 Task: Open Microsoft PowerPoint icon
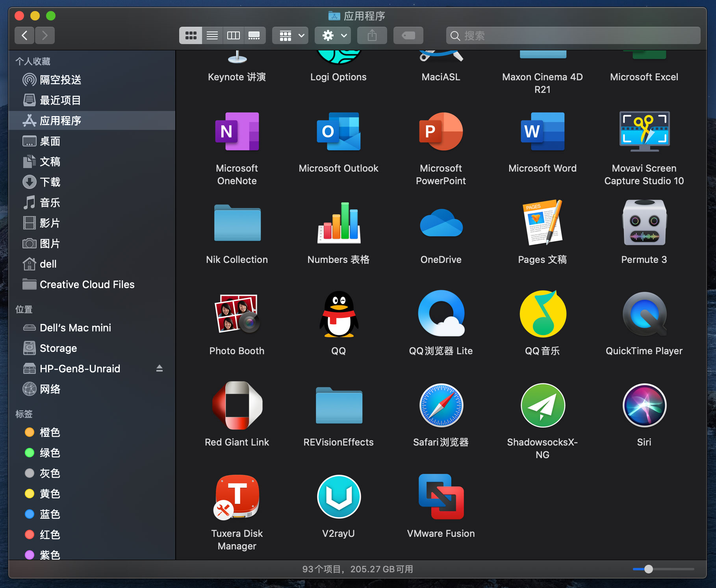pyautogui.click(x=441, y=131)
